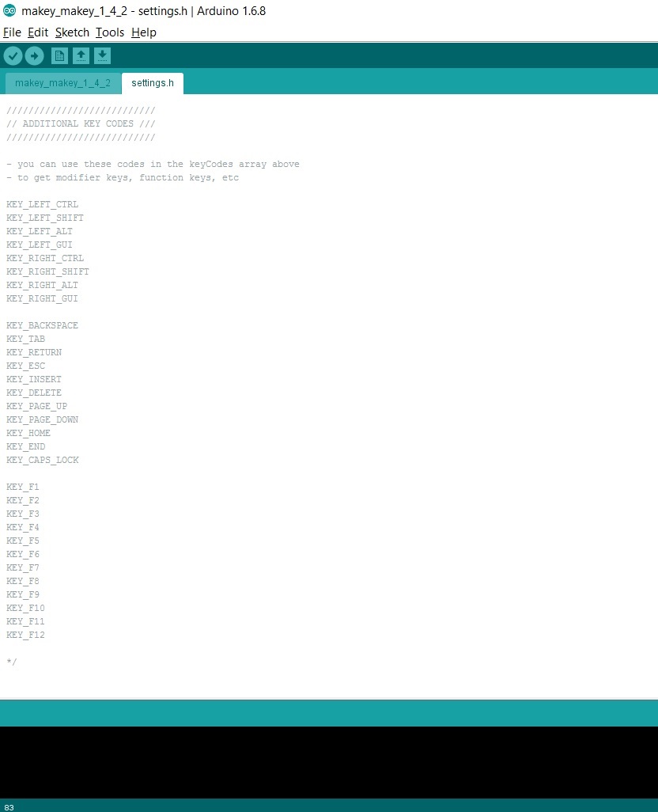Click the Upload (right arrow) toolbar icon
This screenshot has width=658, height=812.
[34, 55]
